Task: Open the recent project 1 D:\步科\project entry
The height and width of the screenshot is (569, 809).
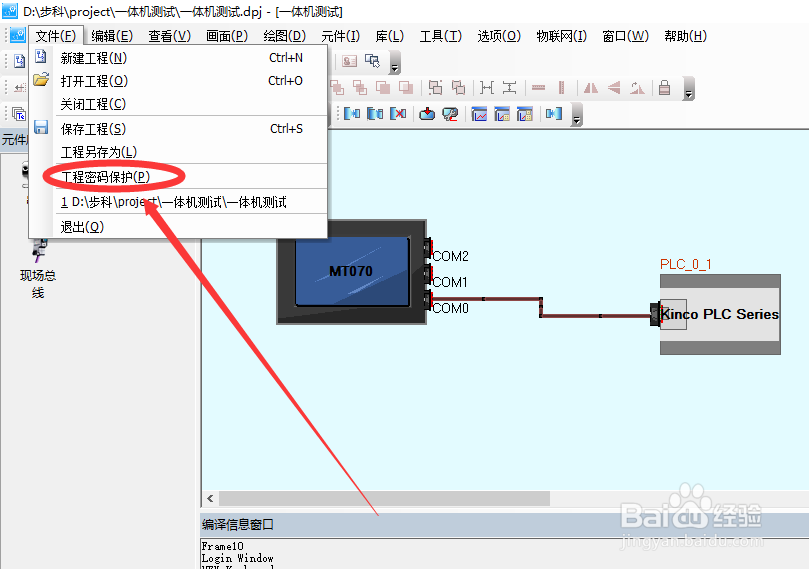Action: coord(178,202)
